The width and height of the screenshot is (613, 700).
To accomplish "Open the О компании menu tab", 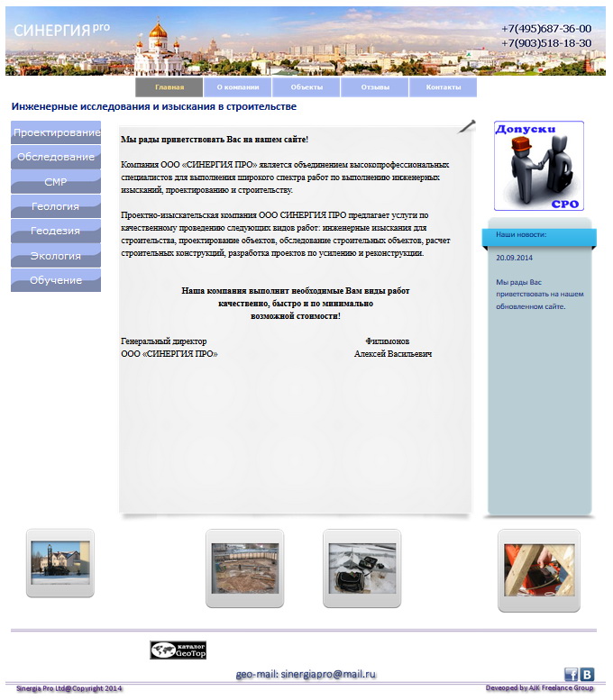I will pyautogui.click(x=238, y=87).
